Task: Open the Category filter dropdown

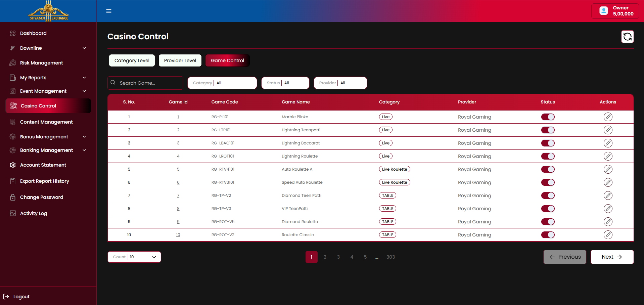Action: [x=222, y=83]
